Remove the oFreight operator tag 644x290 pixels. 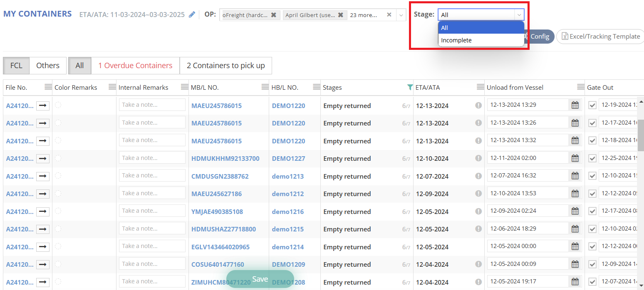273,15
